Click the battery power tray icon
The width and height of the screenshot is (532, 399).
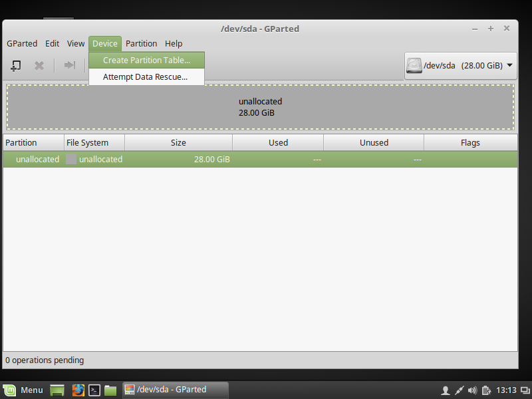(486, 390)
